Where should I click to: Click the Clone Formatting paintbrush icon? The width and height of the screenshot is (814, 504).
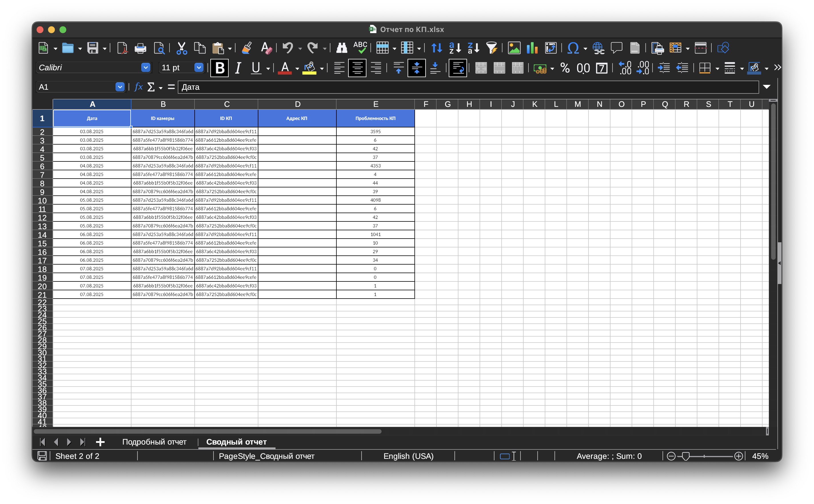click(x=247, y=48)
